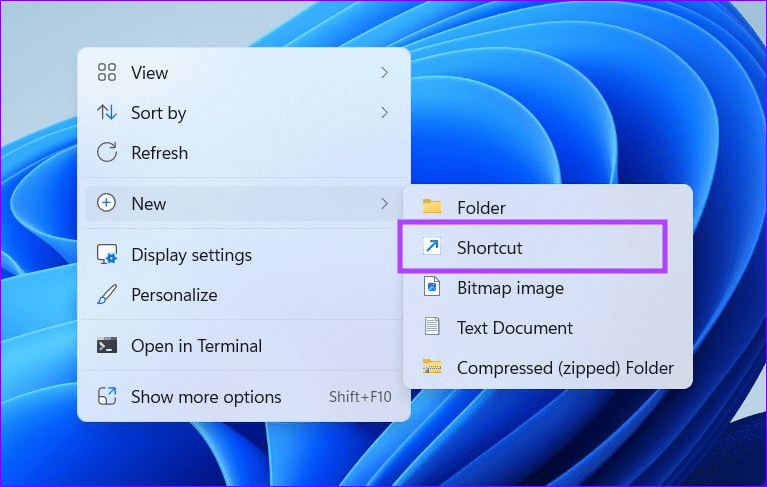Select the New menu entry
767x487 pixels.
click(244, 203)
